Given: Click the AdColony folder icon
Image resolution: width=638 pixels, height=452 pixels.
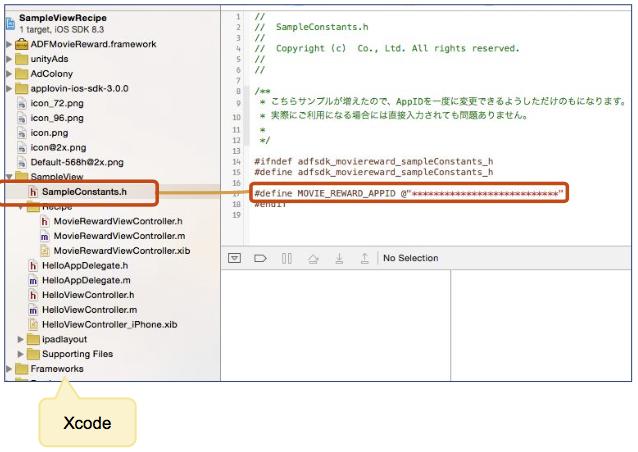Looking at the screenshot, I should click(22, 74).
